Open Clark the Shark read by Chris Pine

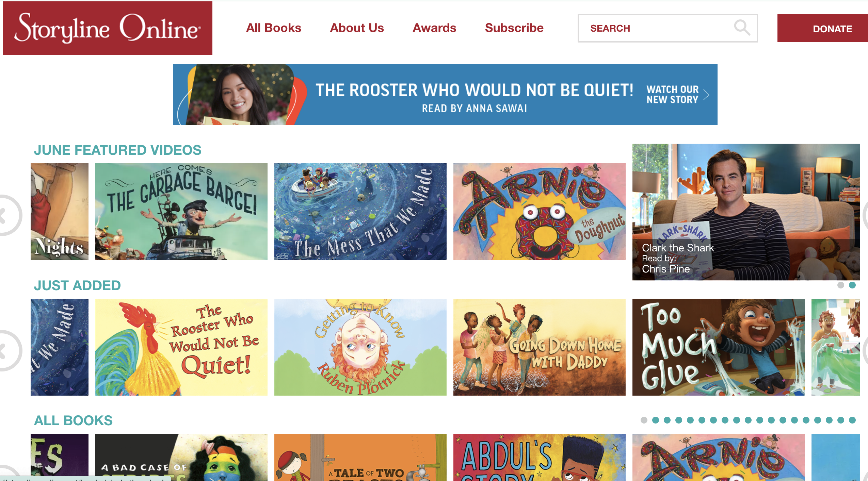(x=746, y=212)
